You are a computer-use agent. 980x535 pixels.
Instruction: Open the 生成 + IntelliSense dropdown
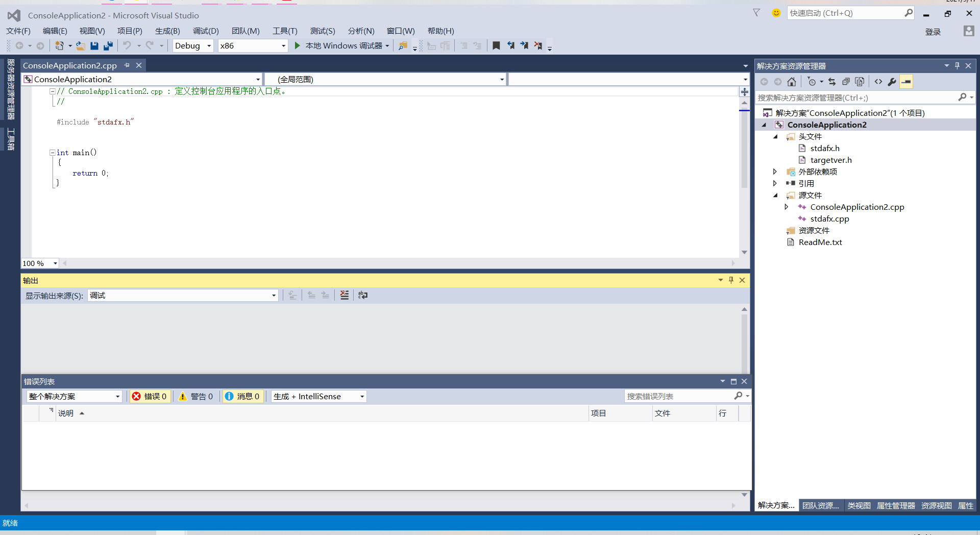pos(319,396)
